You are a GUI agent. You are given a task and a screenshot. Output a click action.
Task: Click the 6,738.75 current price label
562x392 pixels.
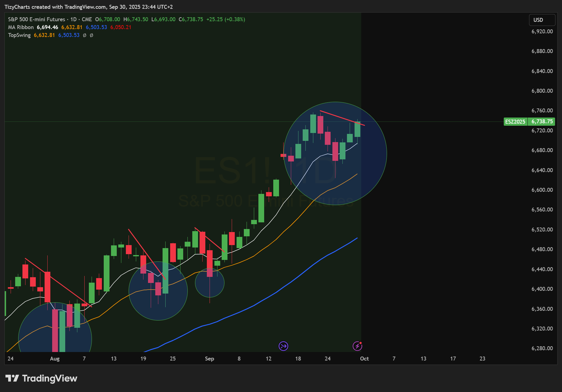point(542,121)
